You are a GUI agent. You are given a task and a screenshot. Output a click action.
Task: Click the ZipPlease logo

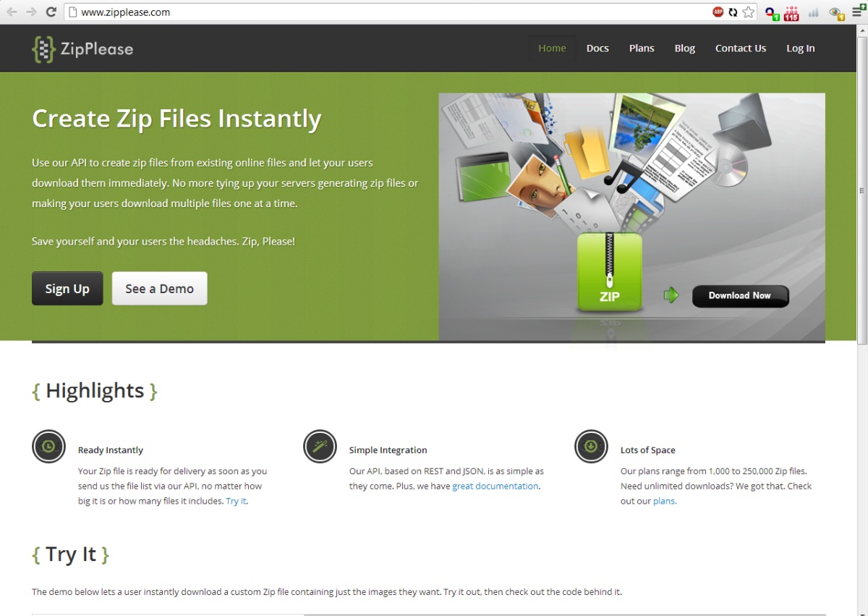(x=82, y=48)
